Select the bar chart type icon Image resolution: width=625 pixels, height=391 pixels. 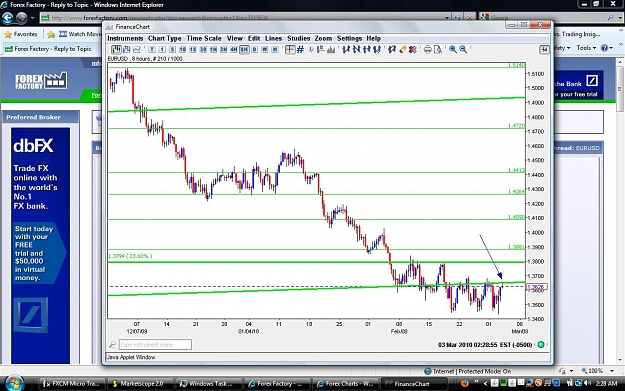tap(127, 49)
